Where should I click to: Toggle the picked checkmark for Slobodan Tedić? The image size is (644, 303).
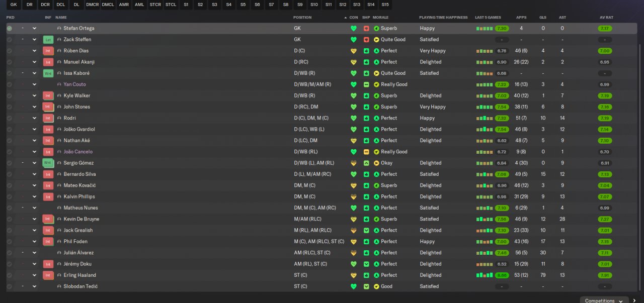[10, 286]
